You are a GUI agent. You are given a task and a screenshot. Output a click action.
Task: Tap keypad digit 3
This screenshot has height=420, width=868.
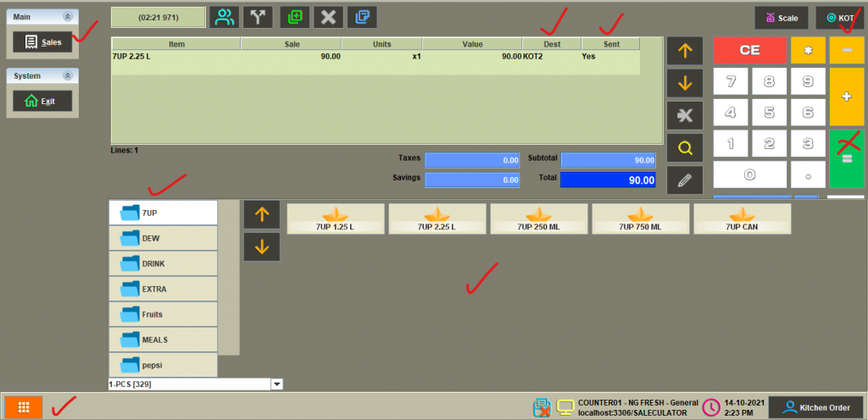click(x=808, y=144)
